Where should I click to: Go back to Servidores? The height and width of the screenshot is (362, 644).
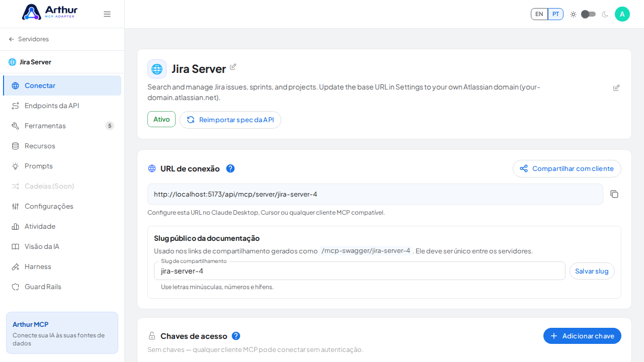coord(29,39)
